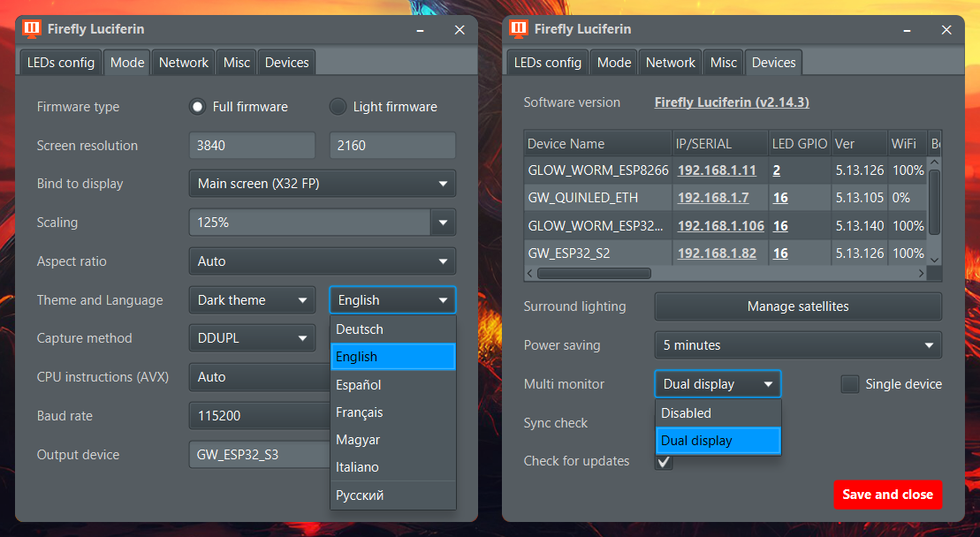Click device table scroll left arrow
This screenshot has height=537, width=980.
click(x=530, y=274)
